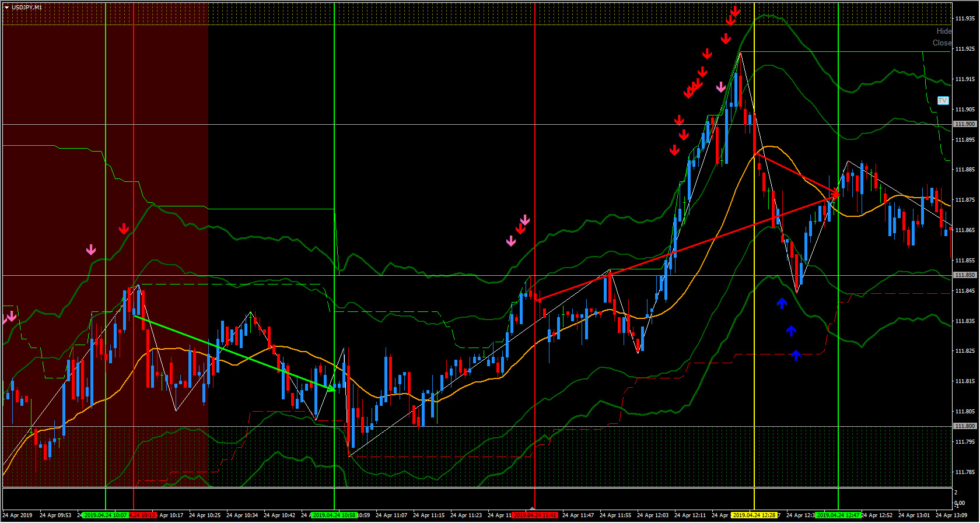Click the 24 Apr 12:03 time label
Image resolution: width=980 pixels, height=523 pixels.
pos(653,515)
